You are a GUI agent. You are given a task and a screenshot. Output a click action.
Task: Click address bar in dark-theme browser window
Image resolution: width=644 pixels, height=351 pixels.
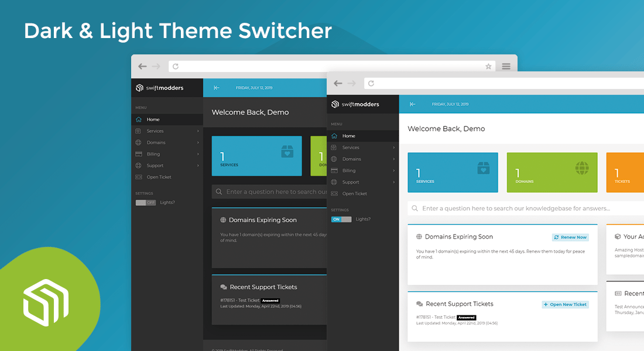click(x=332, y=67)
